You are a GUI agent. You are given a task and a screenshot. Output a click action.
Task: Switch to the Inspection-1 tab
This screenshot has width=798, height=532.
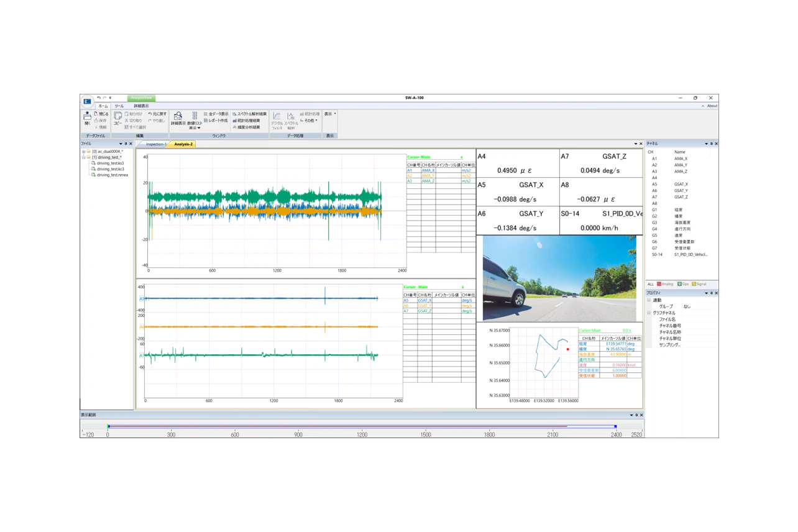tap(155, 144)
